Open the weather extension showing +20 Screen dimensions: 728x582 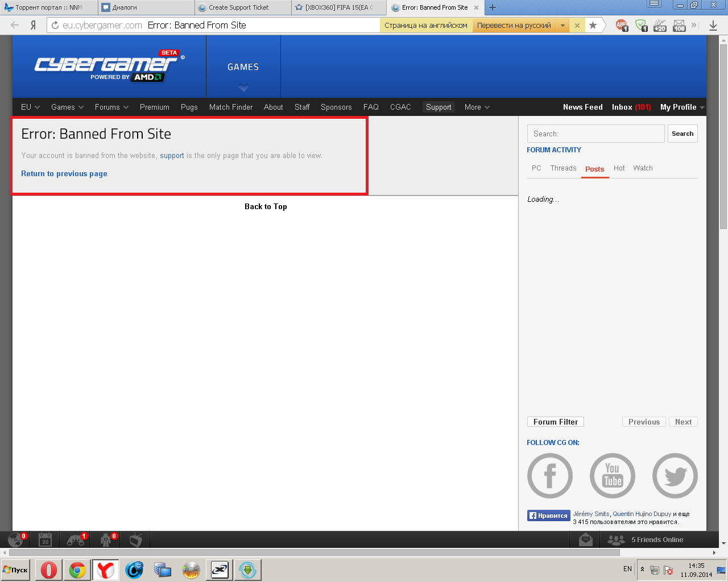click(660, 26)
